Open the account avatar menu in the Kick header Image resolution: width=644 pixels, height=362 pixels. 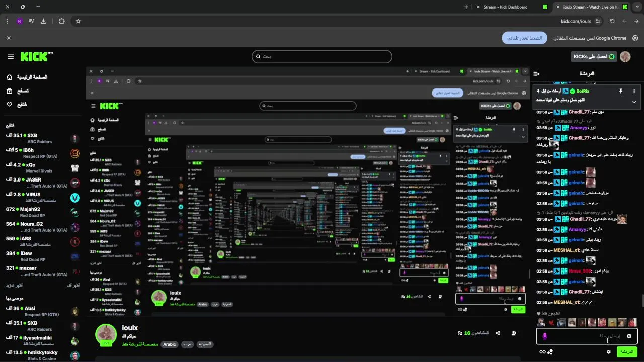click(625, 57)
